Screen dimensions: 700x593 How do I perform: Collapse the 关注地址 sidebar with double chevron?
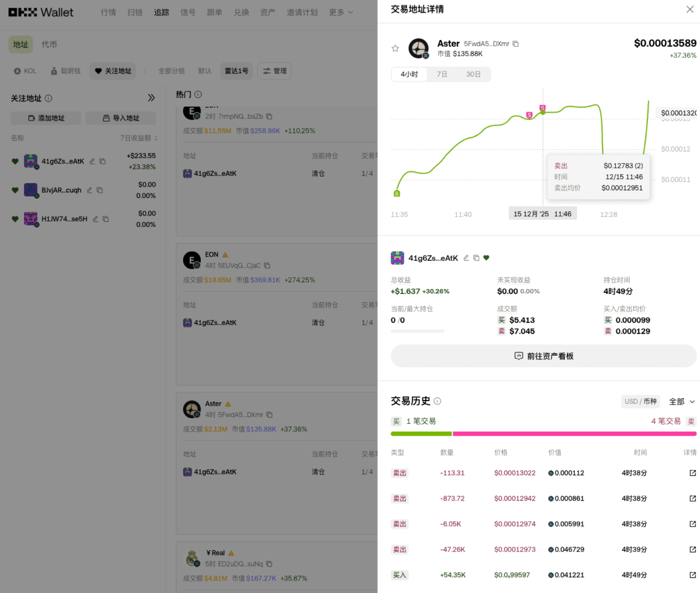point(151,98)
